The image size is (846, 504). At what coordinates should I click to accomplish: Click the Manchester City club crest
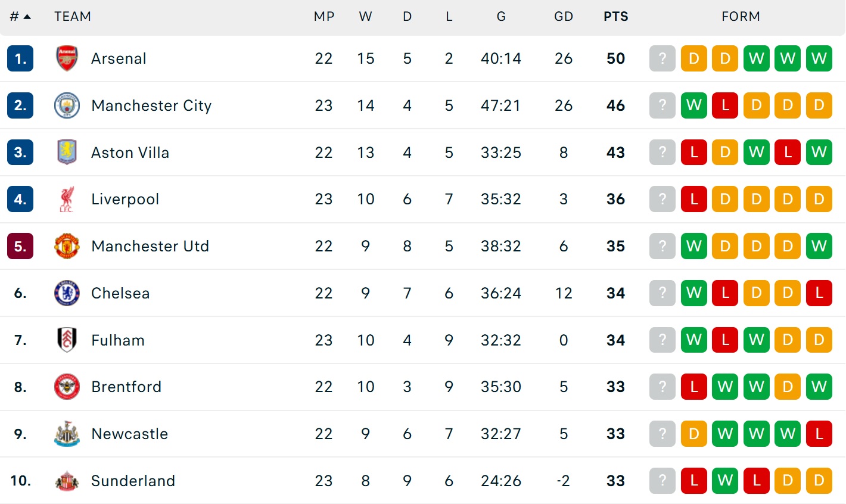(67, 105)
